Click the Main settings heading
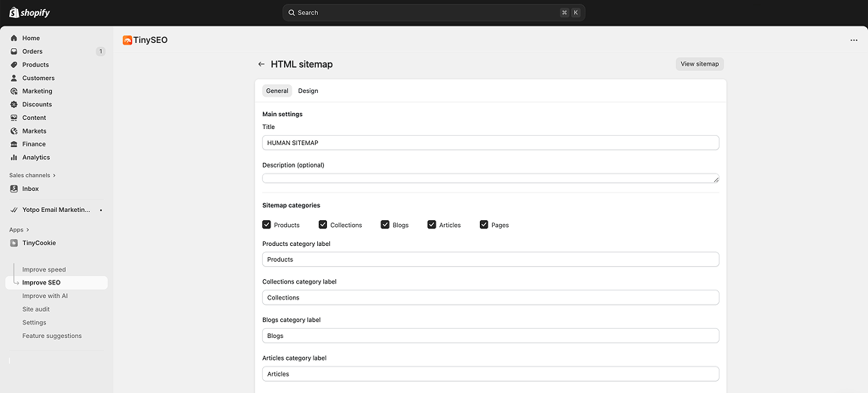 (283, 114)
